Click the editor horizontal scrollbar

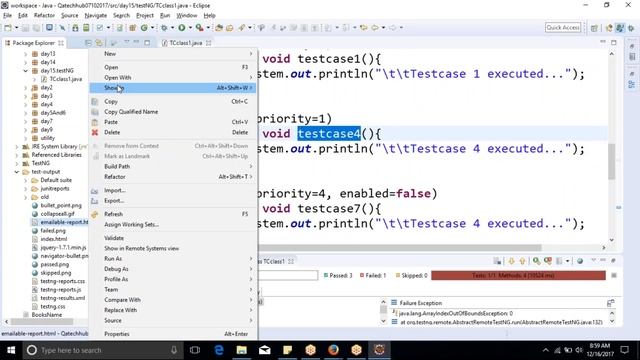400,247
